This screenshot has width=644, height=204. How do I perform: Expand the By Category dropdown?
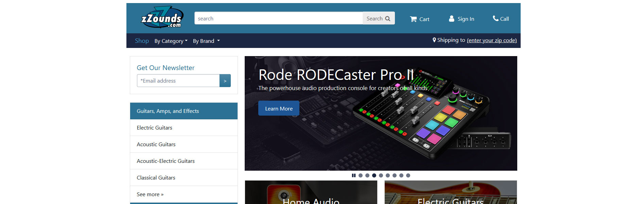coord(171,41)
